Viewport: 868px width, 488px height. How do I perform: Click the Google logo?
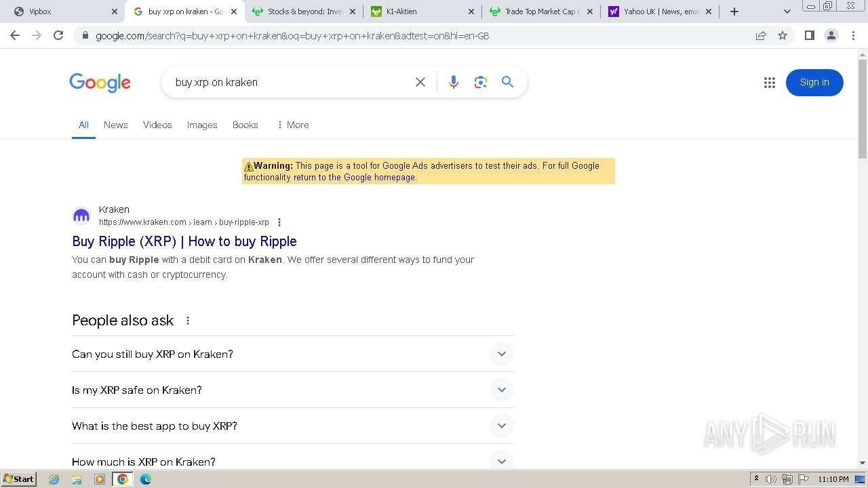click(x=100, y=83)
